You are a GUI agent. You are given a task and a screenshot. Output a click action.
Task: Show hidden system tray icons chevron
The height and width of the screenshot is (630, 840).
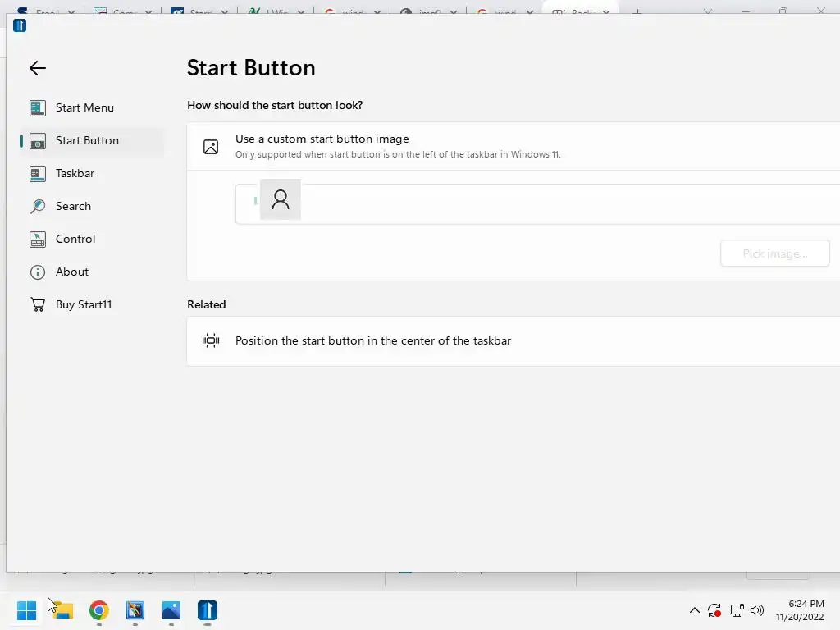[x=694, y=610]
